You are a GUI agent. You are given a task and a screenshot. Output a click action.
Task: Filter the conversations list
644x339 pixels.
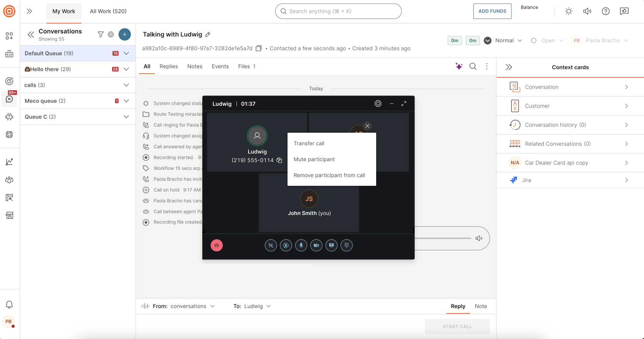(100, 35)
